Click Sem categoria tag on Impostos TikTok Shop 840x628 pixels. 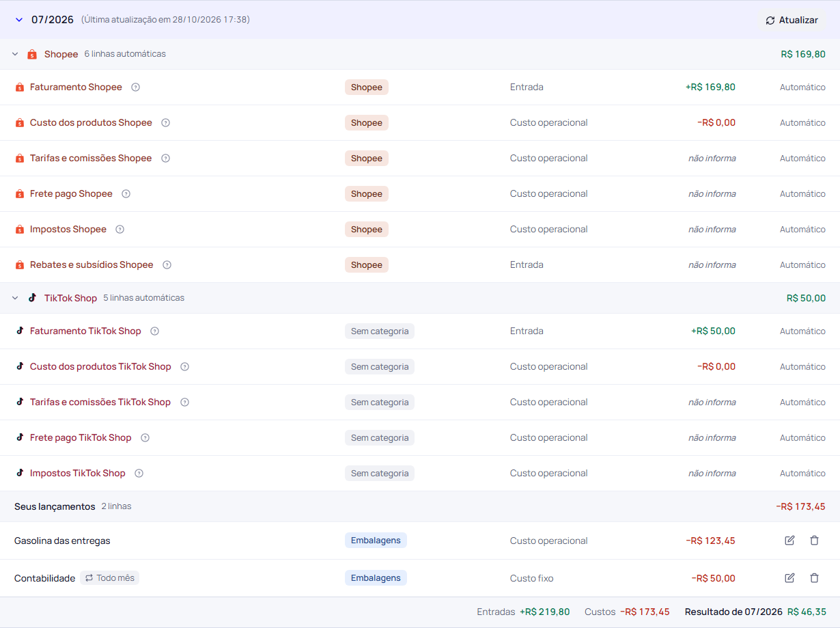[380, 473]
